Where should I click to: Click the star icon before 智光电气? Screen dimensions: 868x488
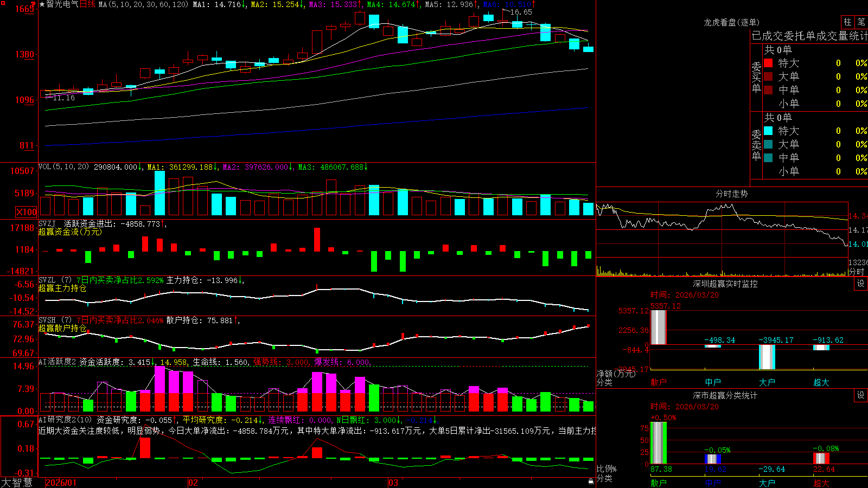tap(42, 4)
